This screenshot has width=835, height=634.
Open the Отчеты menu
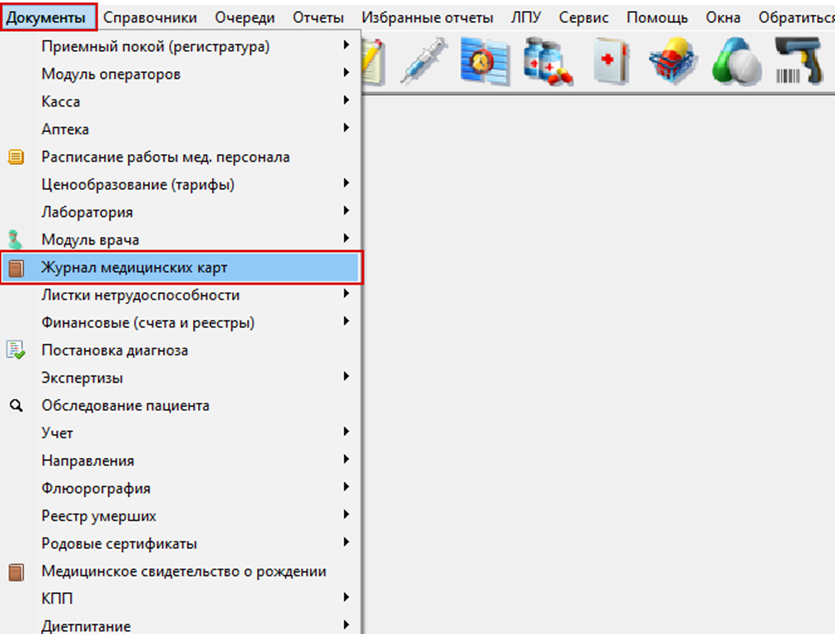point(318,18)
